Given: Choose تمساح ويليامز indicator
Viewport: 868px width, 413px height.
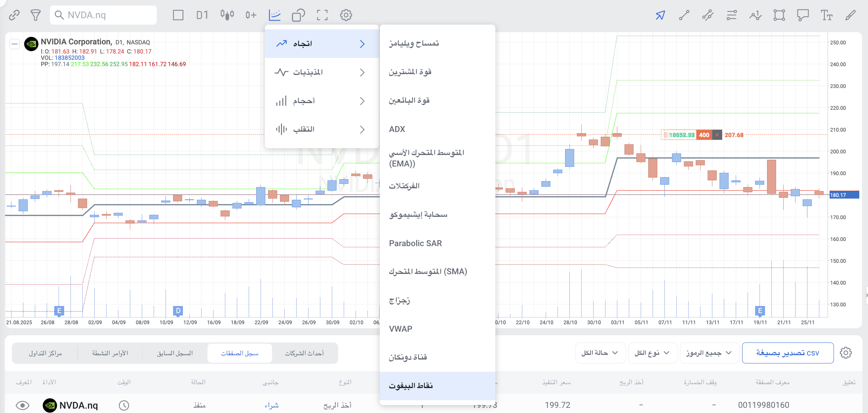Looking at the screenshot, I should (x=438, y=43).
